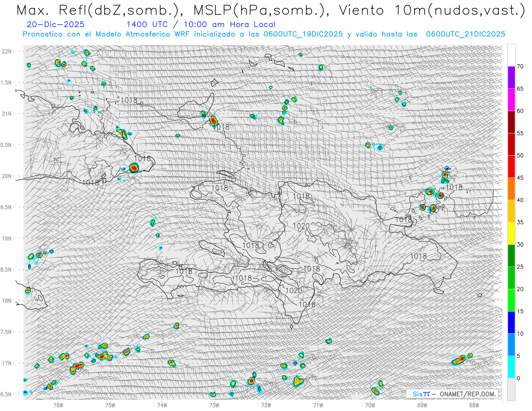Click the 8.5N latitude axis label
The image size is (532, 411).
click(x=7, y=270)
